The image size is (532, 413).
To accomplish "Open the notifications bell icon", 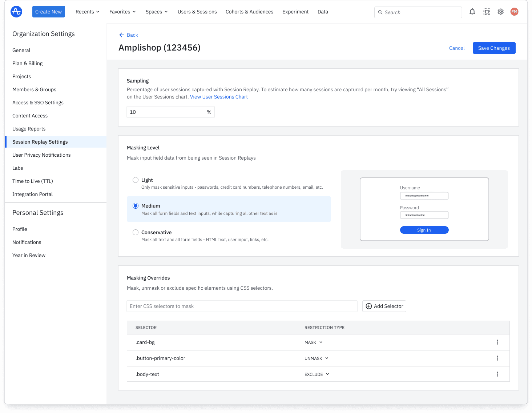I will click(x=472, y=12).
